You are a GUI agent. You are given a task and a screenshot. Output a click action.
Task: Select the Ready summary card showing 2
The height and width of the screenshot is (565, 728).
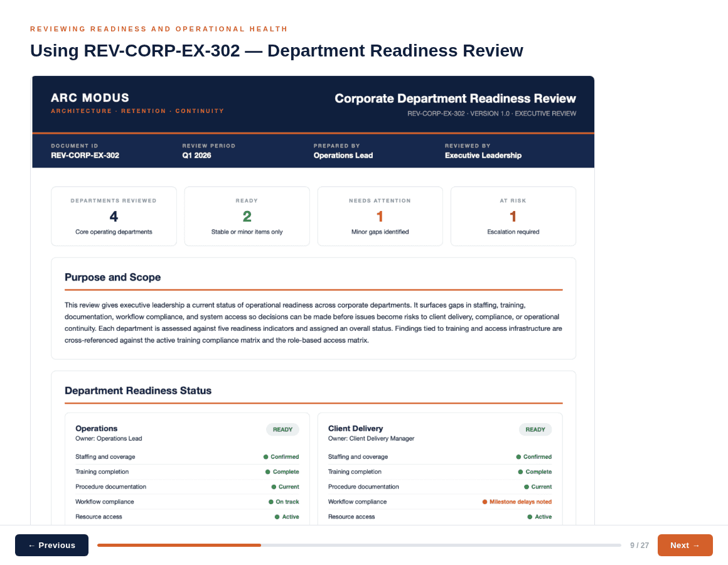pyautogui.click(x=247, y=217)
